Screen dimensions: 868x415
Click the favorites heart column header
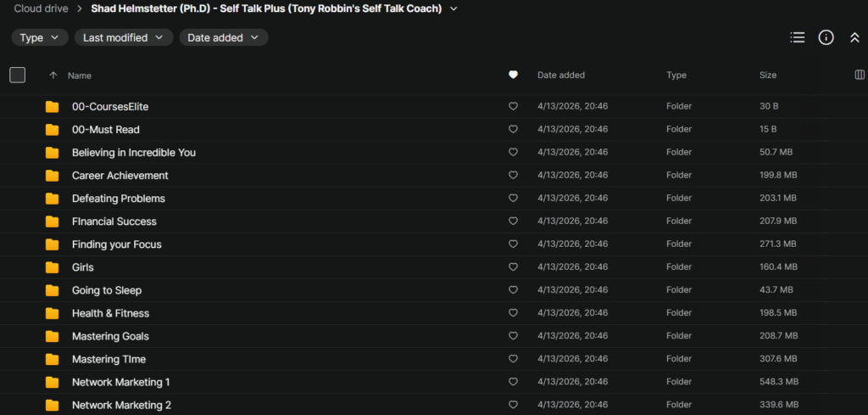pyautogui.click(x=513, y=76)
